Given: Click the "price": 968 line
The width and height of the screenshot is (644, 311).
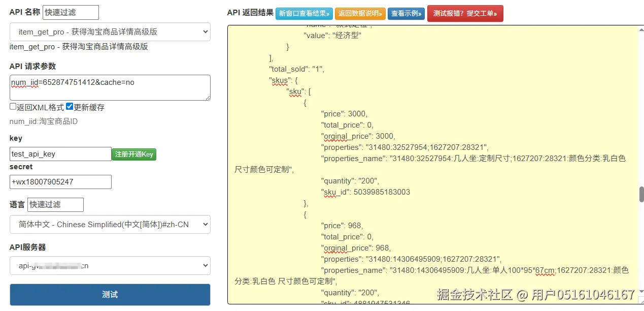Looking at the screenshot, I should pos(342,226).
